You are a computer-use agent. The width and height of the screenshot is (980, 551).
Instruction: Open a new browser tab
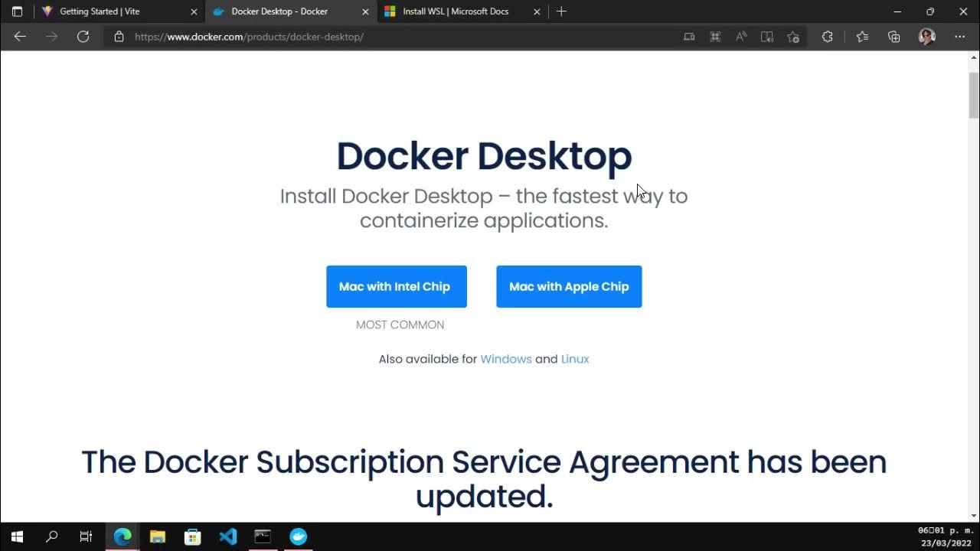[561, 11]
